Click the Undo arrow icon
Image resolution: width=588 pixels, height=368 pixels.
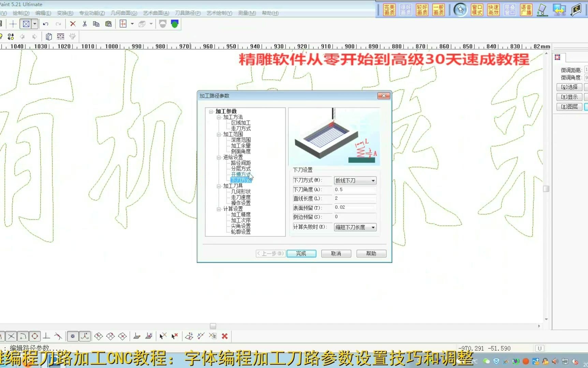point(46,24)
